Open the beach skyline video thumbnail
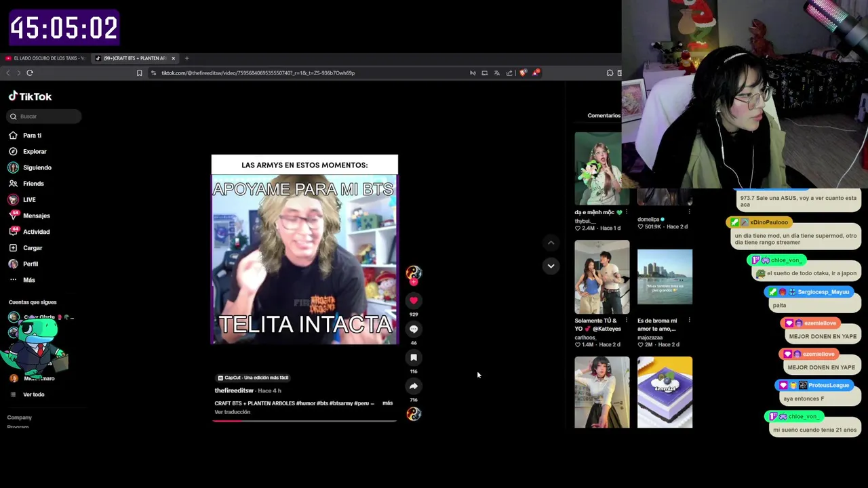The image size is (868, 488). pyautogui.click(x=665, y=277)
